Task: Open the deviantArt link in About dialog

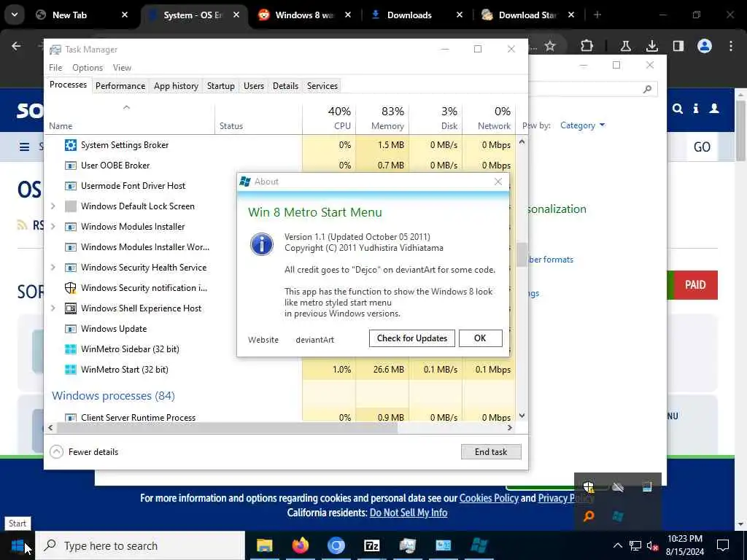Action: click(x=314, y=340)
